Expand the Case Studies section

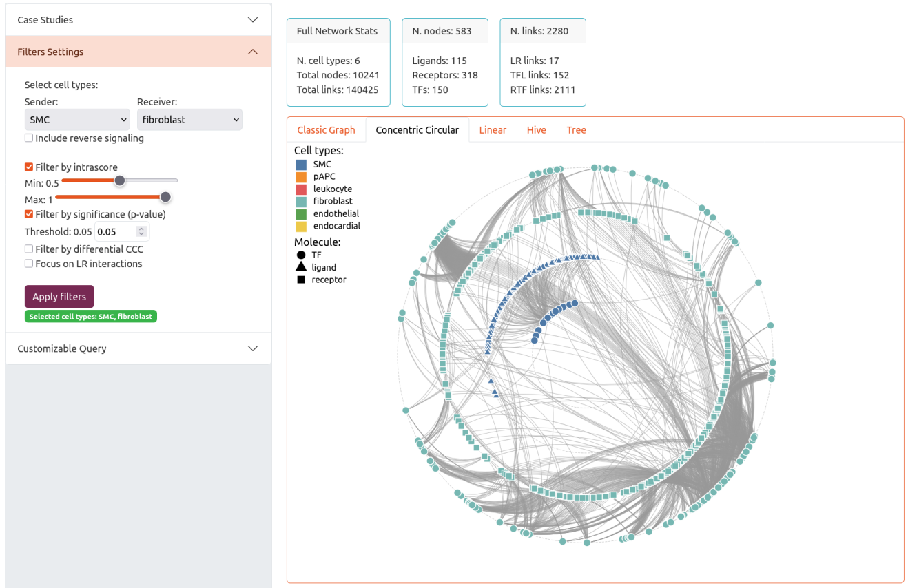(138, 20)
